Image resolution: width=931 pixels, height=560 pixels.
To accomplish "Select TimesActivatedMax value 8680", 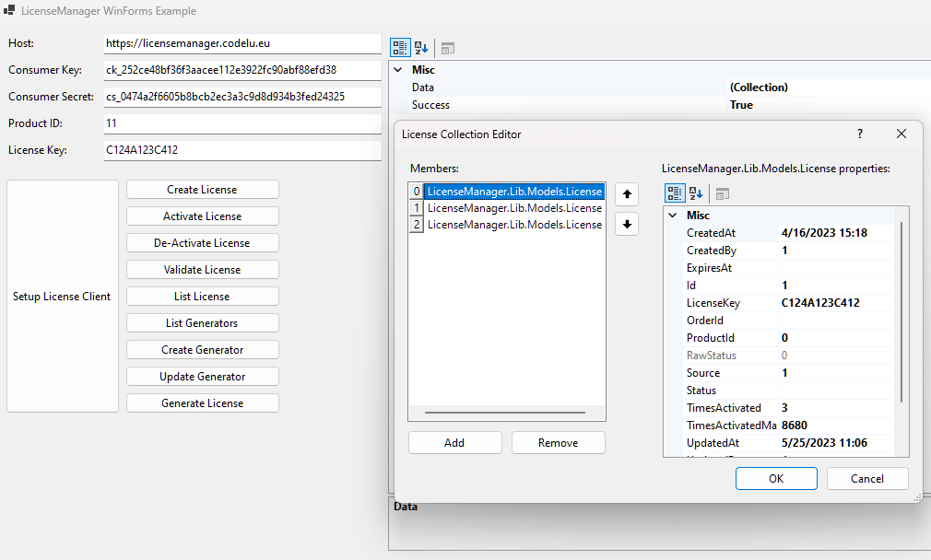I will (x=795, y=426).
